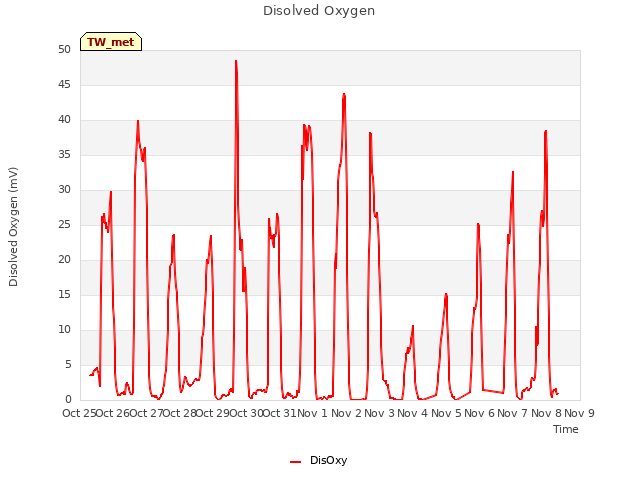Image resolution: width=640 pixels, height=480 pixels.
Task: Select the Disolved Oxygen chart title
Action: [319, 11]
